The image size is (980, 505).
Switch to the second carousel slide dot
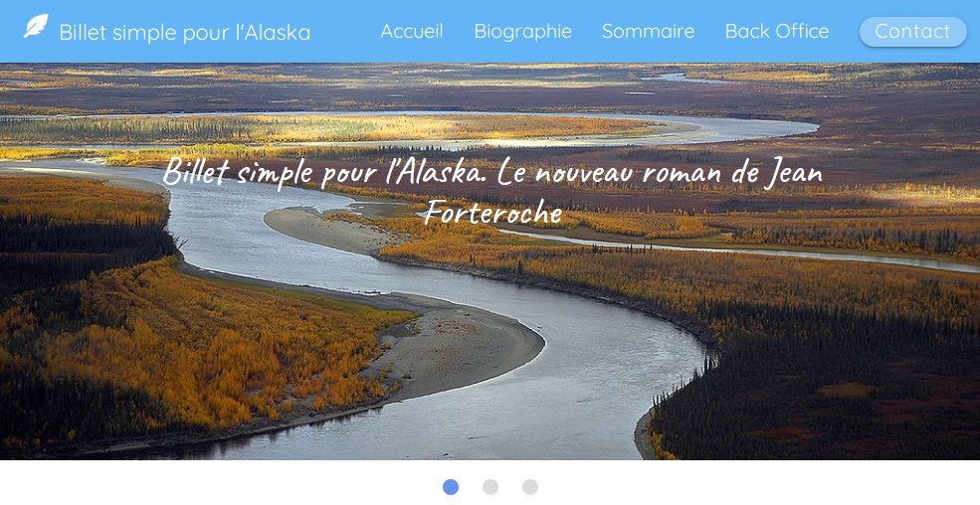[x=490, y=487]
